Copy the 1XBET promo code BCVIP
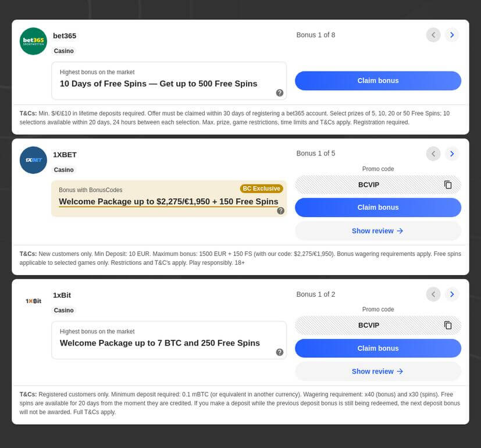This screenshot has width=481, height=448. [x=448, y=185]
